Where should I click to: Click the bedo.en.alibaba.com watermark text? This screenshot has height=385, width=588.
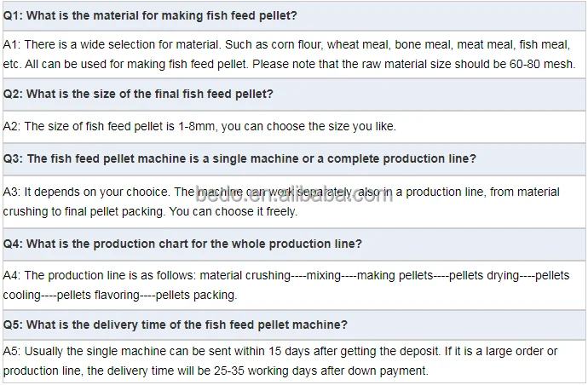pyautogui.click(x=294, y=195)
